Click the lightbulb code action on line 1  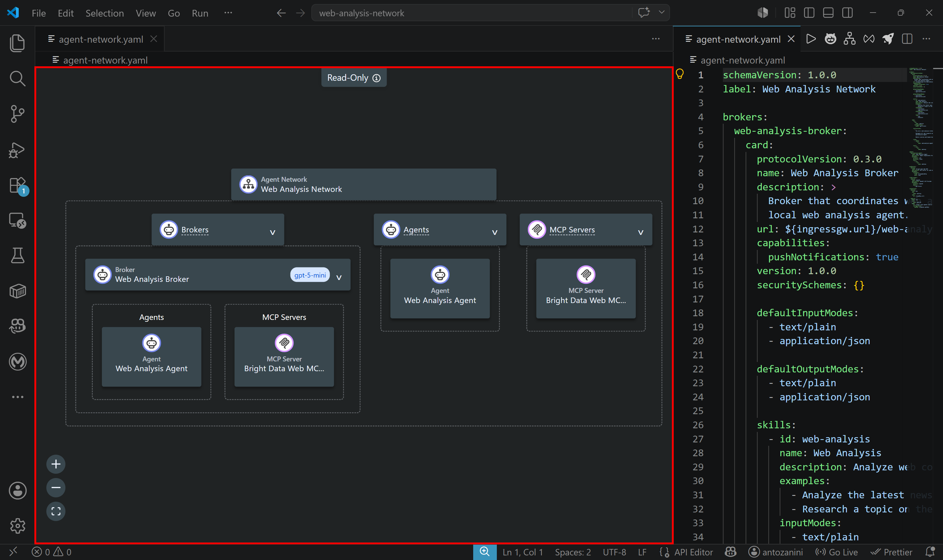pyautogui.click(x=680, y=74)
